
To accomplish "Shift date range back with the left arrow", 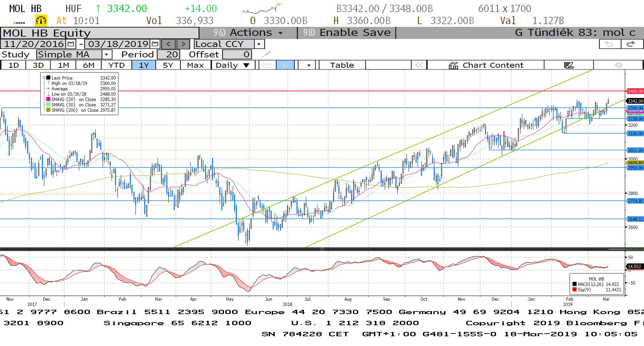I will [168, 44].
